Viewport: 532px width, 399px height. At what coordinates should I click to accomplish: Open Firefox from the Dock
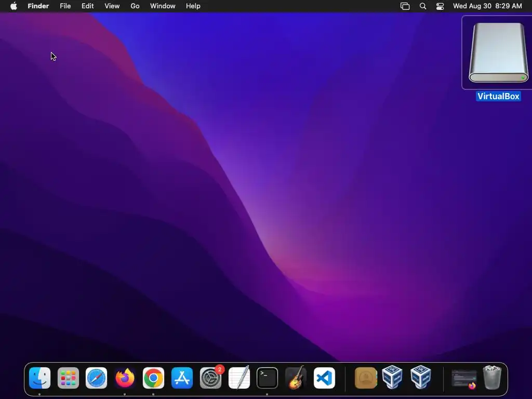[x=125, y=378]
